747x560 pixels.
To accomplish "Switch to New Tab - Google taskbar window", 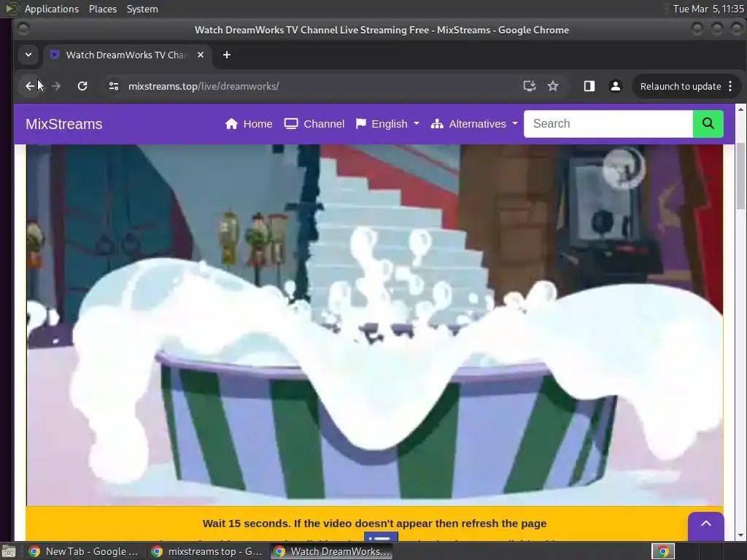I will [x=85, y=551].
